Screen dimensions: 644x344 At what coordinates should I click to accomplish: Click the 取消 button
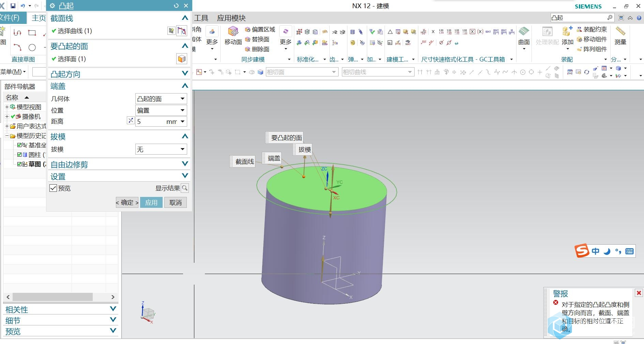175,202
